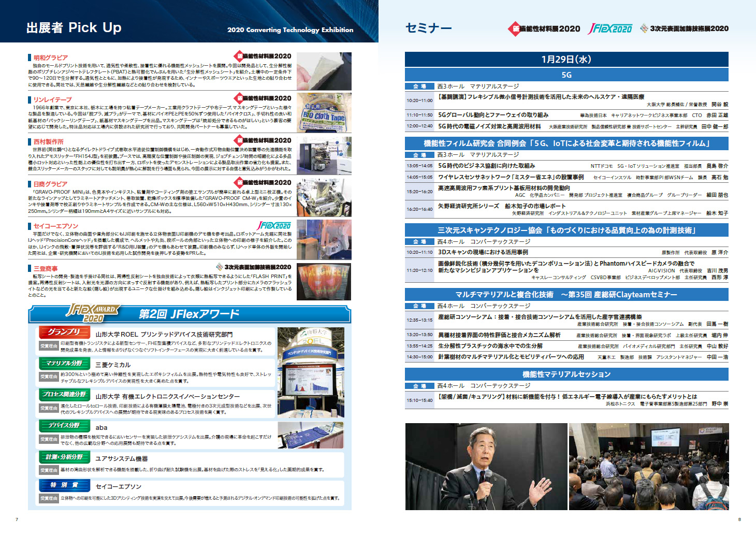Click the 第2回 JFlexアワード banner title

point(189,314)
